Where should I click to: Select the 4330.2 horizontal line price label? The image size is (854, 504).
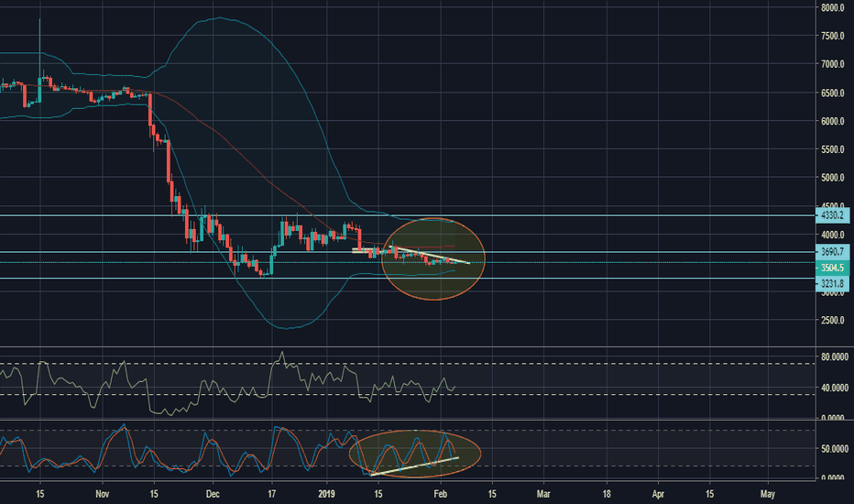pos(832,215)
